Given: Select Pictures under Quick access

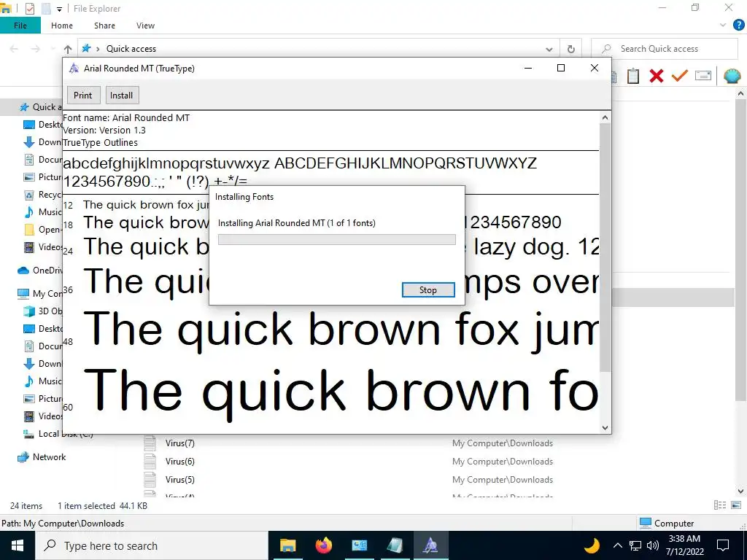Looking at the screenshot, I should click(x=43, y=177).
